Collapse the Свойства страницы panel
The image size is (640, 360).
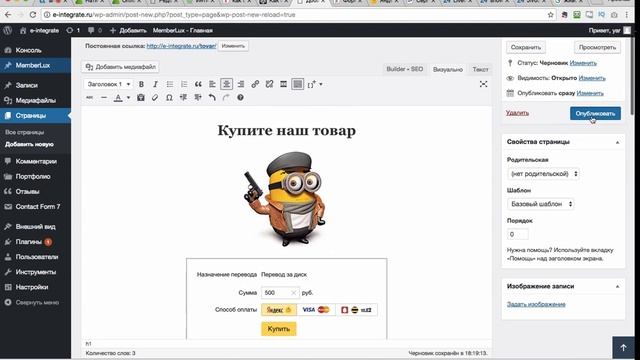click(x=617, y=142)
